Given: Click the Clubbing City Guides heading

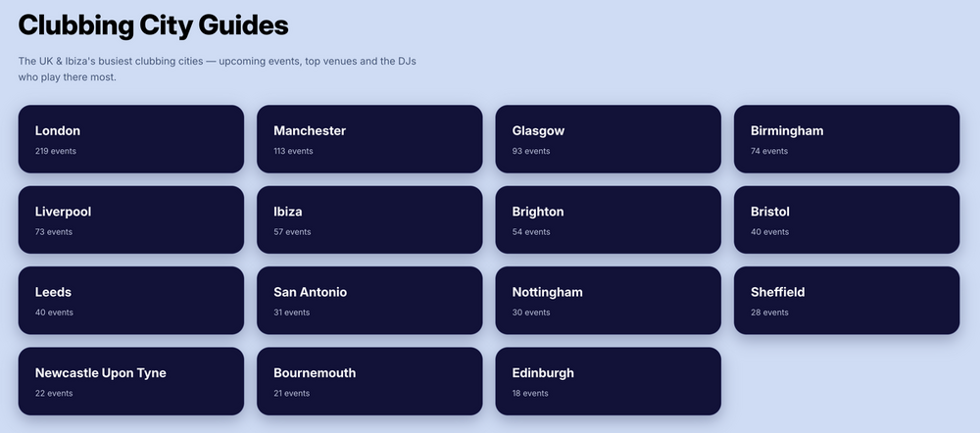Looking at the screenshot, I should point(153,25).
